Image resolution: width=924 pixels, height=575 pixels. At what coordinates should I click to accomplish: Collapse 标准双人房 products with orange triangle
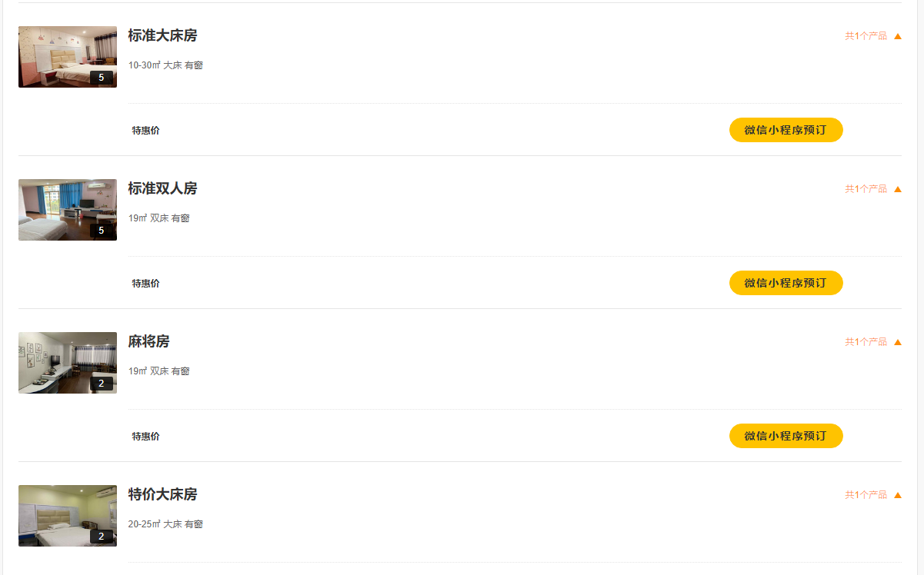pyautogui.click(x=897, y=189)
